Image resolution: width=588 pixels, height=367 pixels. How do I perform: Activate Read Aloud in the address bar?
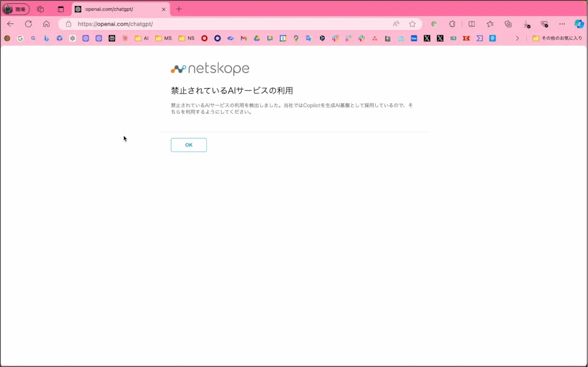(396, 24)
